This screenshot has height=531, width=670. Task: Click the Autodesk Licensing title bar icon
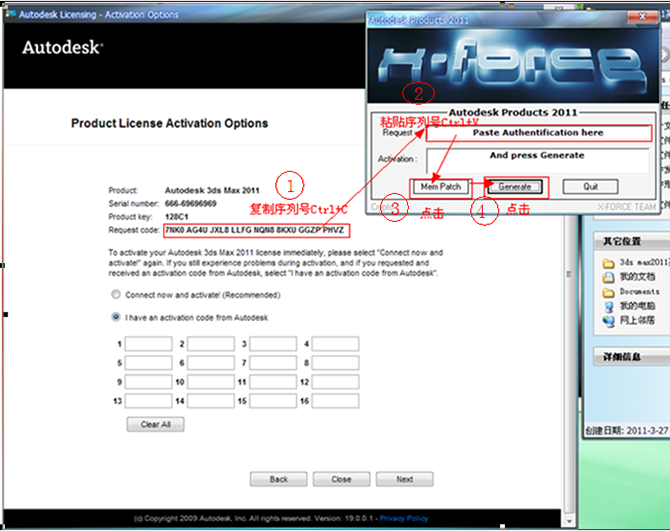(x=10, y=13)
